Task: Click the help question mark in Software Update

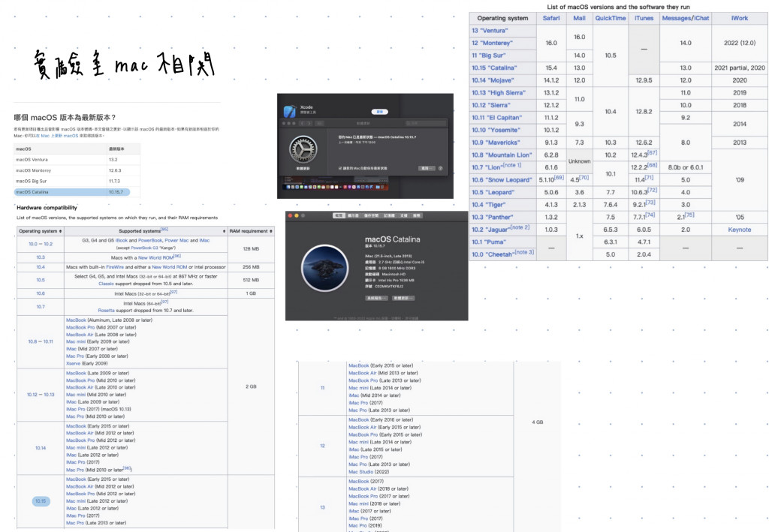Action: click(x=440, y=168)
